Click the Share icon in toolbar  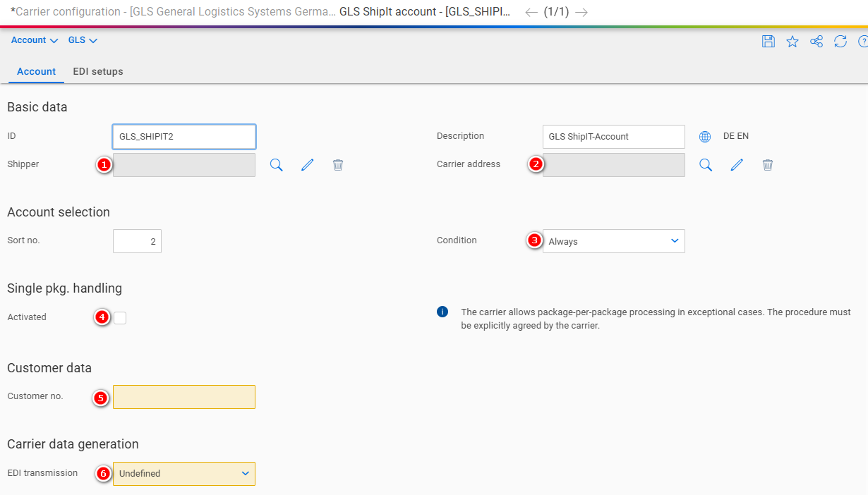click(816, 42)
